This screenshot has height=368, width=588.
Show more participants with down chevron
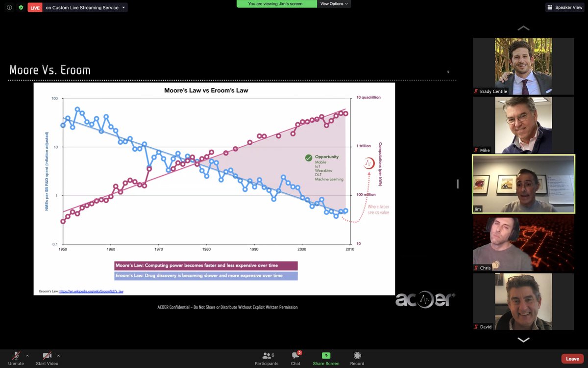click(x=523, y=340)
